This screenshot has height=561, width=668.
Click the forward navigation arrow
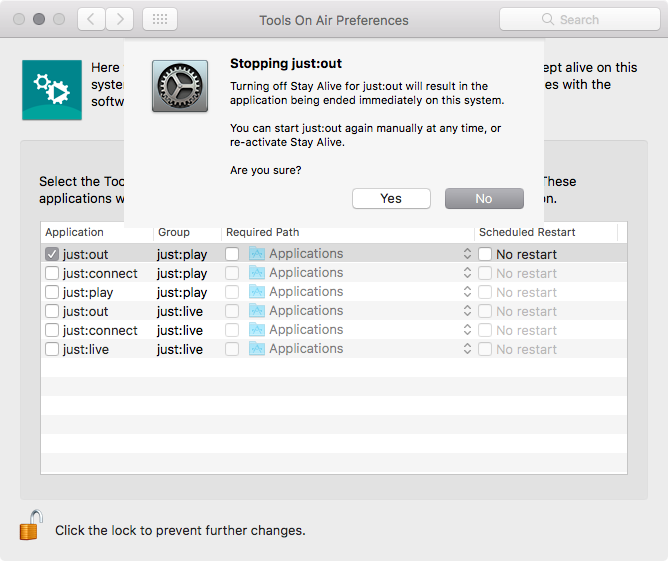120,19
